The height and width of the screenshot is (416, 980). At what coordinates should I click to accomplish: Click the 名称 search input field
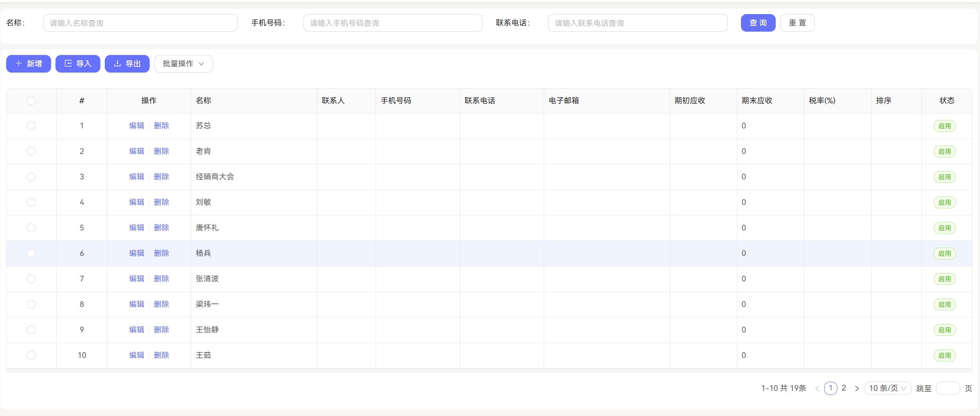pos(140,22)
